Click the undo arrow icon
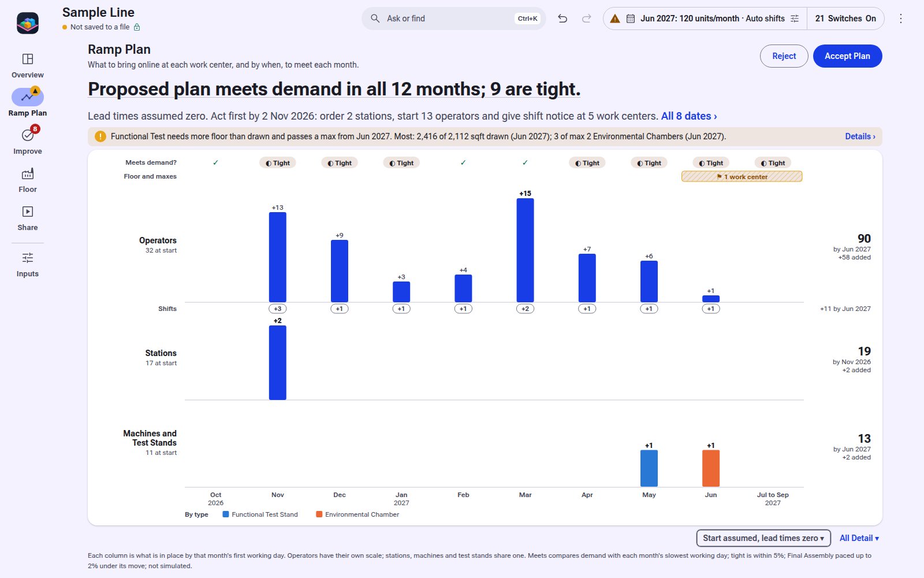Screen dimensions: 924x578 click(562, 18)
